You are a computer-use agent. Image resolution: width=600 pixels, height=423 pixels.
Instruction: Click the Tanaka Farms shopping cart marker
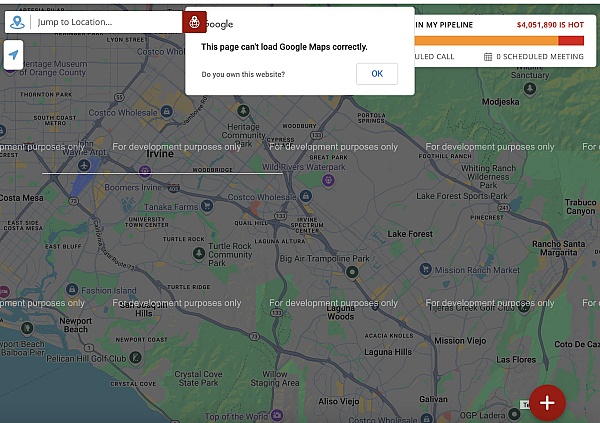(x=207, y=206)
